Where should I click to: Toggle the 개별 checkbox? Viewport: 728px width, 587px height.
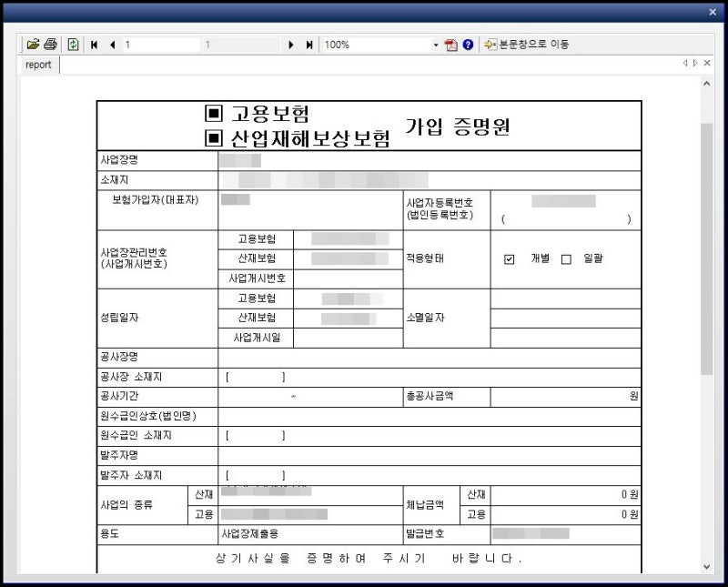point(510,259)
